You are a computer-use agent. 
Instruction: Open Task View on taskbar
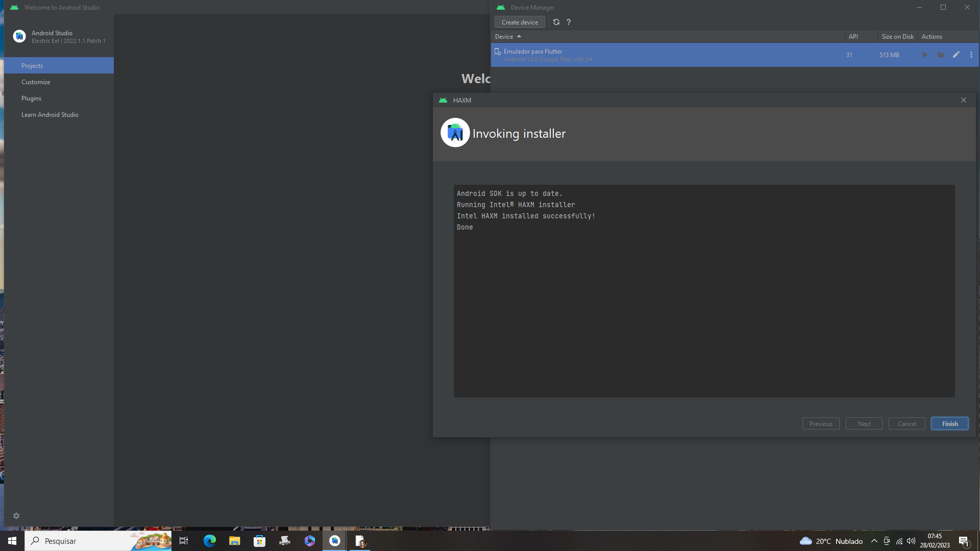click(x=184, y=541)
